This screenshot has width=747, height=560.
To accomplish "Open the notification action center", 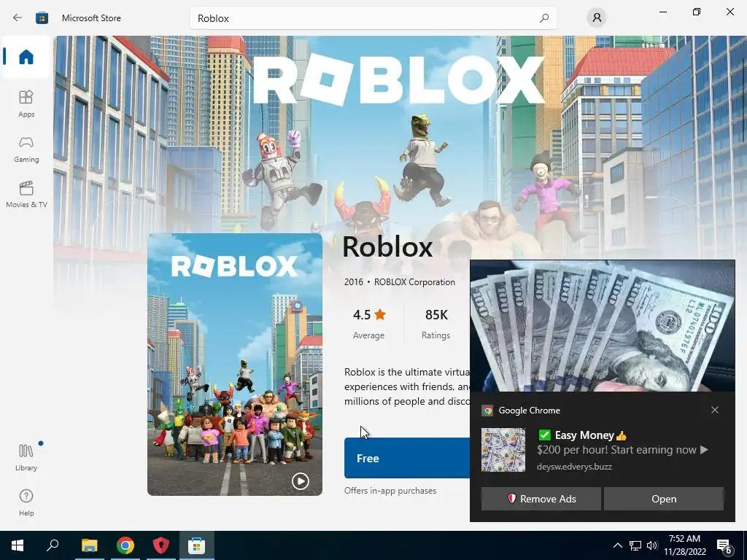I will point(724,545).
